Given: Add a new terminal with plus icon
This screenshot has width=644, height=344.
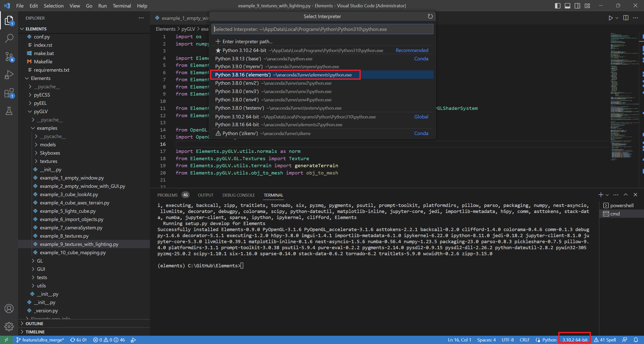Looking at the screenshot, I should tap(601, 195).
